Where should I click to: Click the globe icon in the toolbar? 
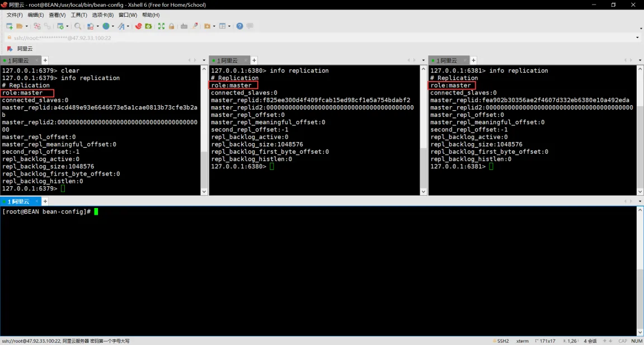coord(105,26)
